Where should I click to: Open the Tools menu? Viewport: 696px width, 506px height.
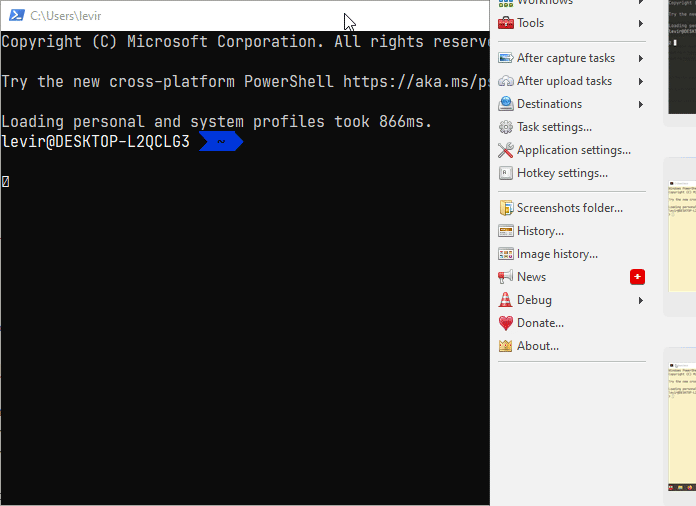[572, 23]
